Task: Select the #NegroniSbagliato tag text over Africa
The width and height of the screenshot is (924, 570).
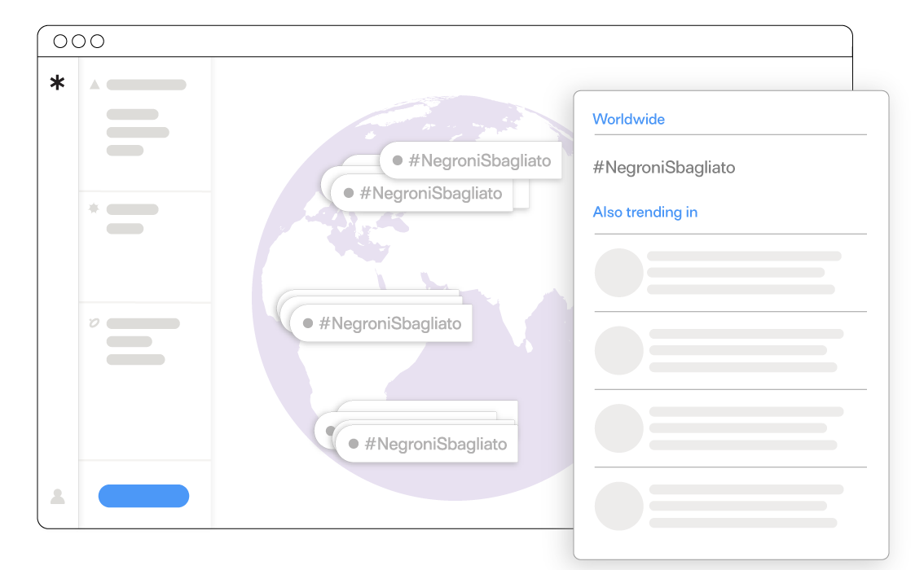Action: coord(389,323)
